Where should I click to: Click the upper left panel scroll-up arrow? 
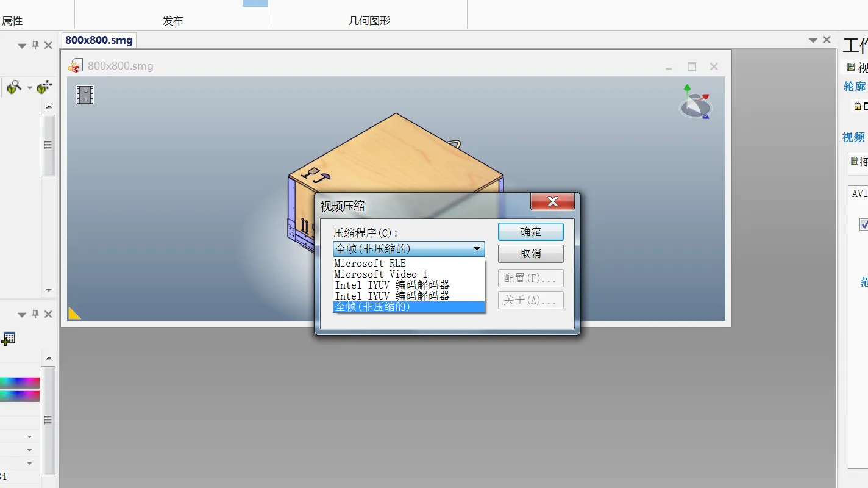49,107
